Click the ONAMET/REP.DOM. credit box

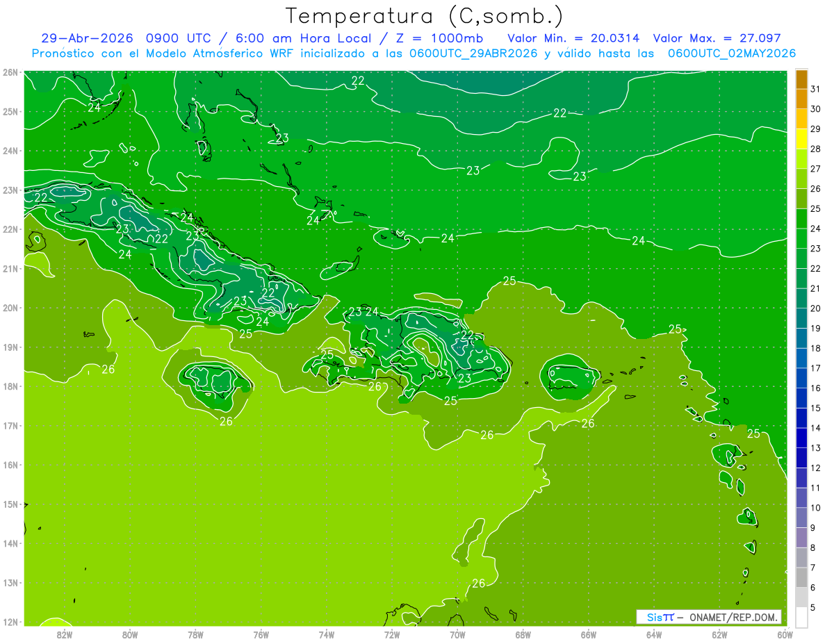coord(709,617)
